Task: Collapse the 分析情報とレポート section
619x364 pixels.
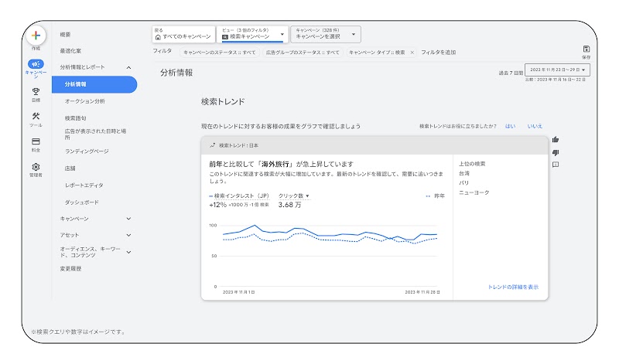Action: coord(128,67)
